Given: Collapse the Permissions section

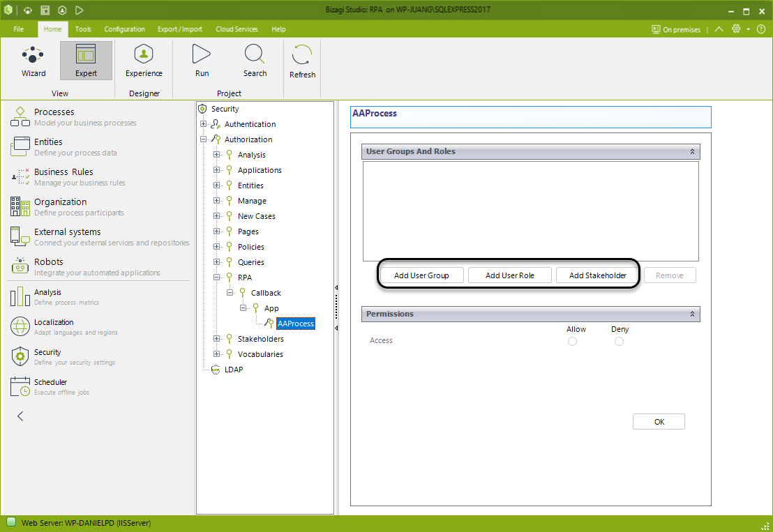Looking at the screenshot, I should (692, 314).
